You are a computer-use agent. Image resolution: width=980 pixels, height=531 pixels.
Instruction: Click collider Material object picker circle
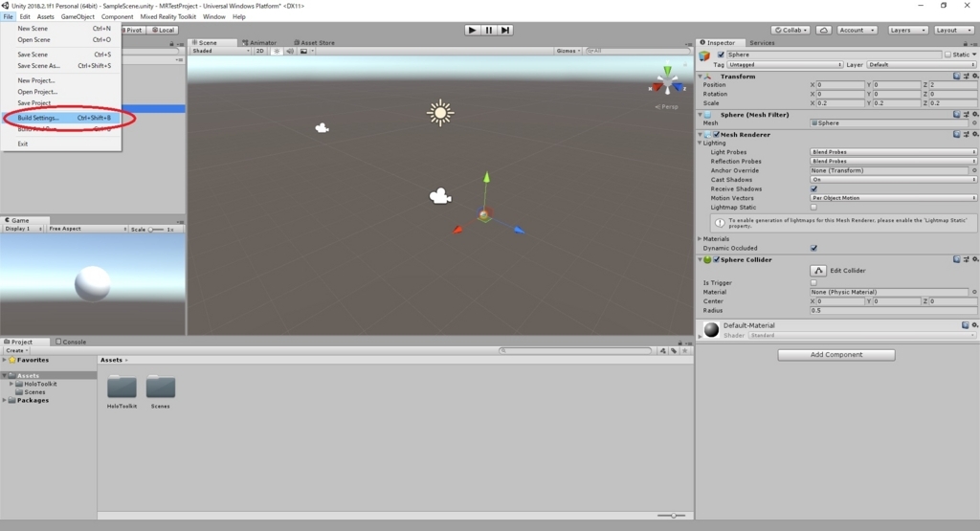click(x=974, y=292)
